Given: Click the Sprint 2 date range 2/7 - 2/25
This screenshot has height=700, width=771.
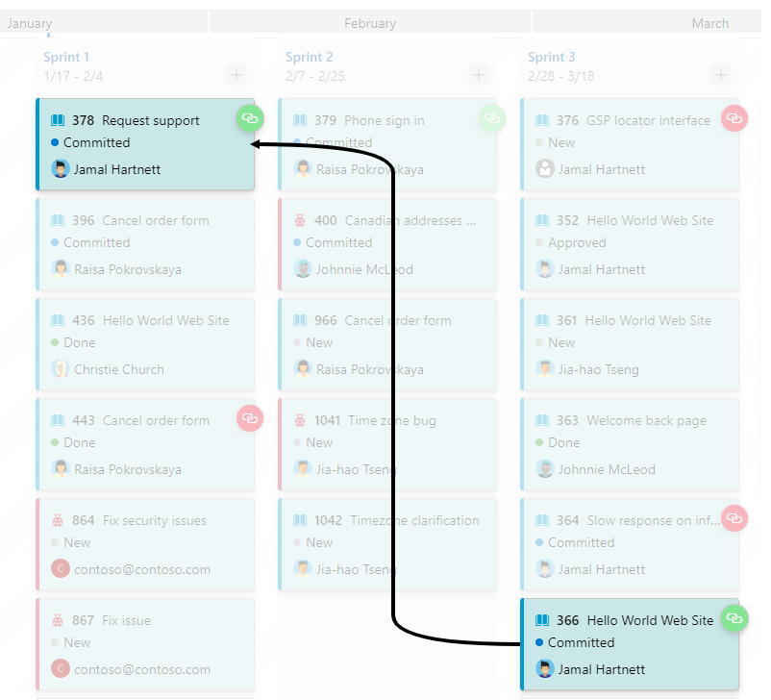Looking at the screenshot, I should point(315,76).
